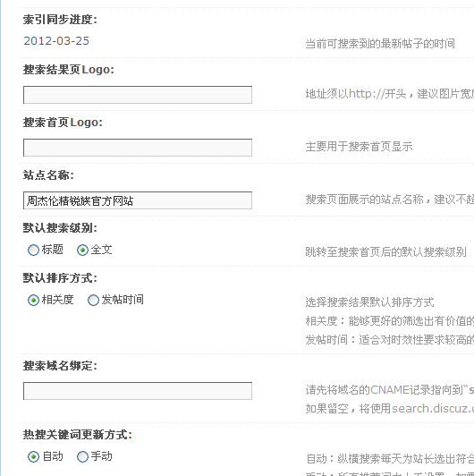474x476 pixels.
Task: Click the 2012-03-25 sync date text
Action: pos(56,41)
